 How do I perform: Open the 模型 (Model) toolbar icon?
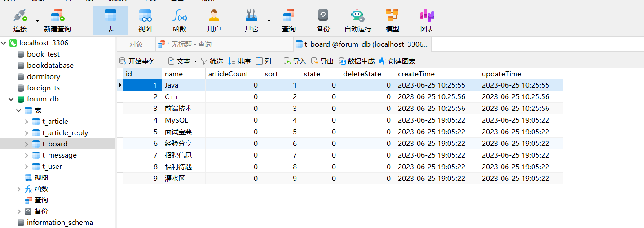click(x=393, y=21)
